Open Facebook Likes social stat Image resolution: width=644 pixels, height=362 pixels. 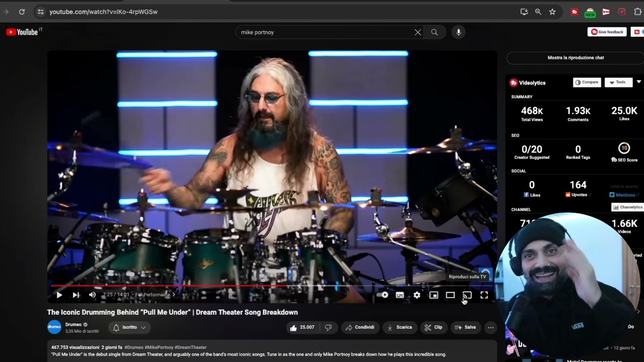[x=532, y=189]
